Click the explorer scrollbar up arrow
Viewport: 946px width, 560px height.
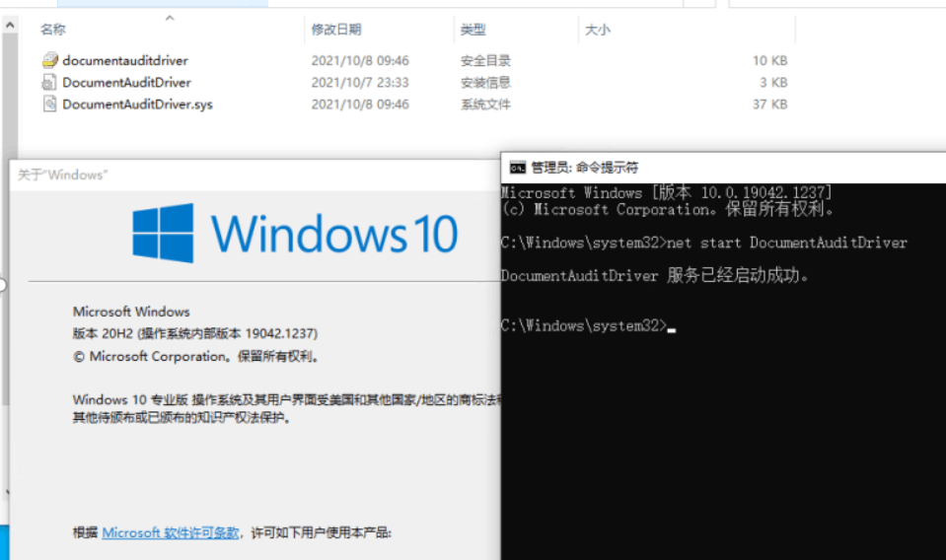[10, 26]
